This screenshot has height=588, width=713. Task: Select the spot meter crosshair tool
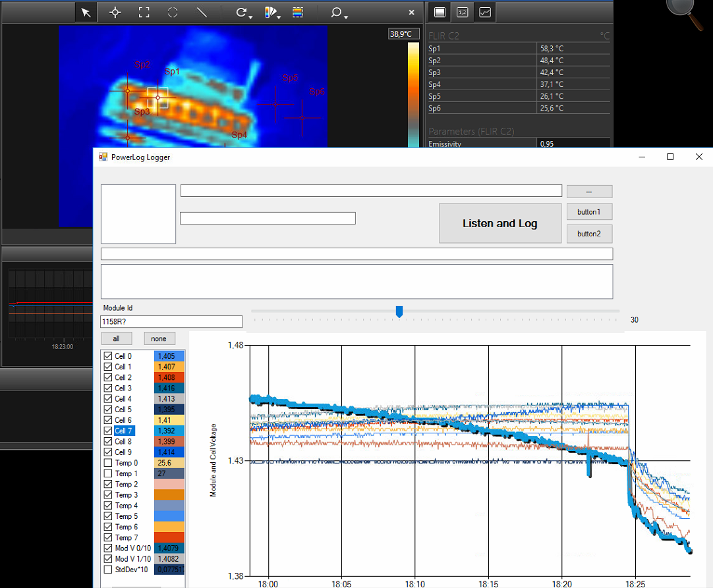pos(115,12)
